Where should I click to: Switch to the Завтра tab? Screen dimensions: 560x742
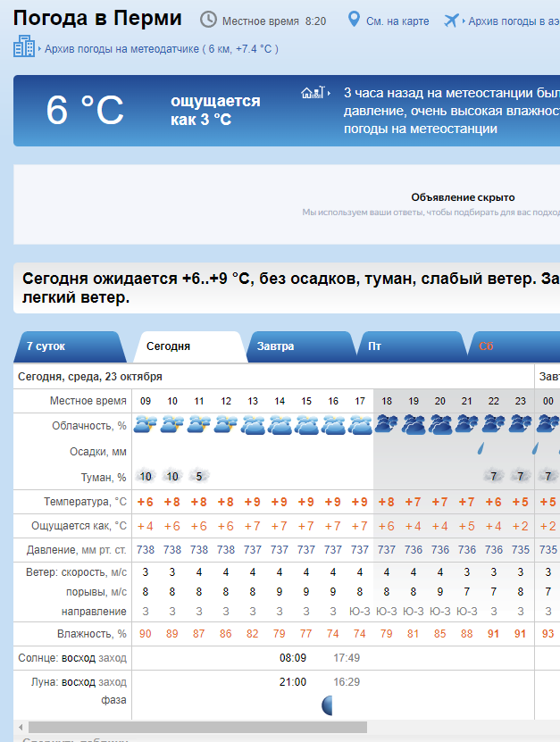[301, 346]
